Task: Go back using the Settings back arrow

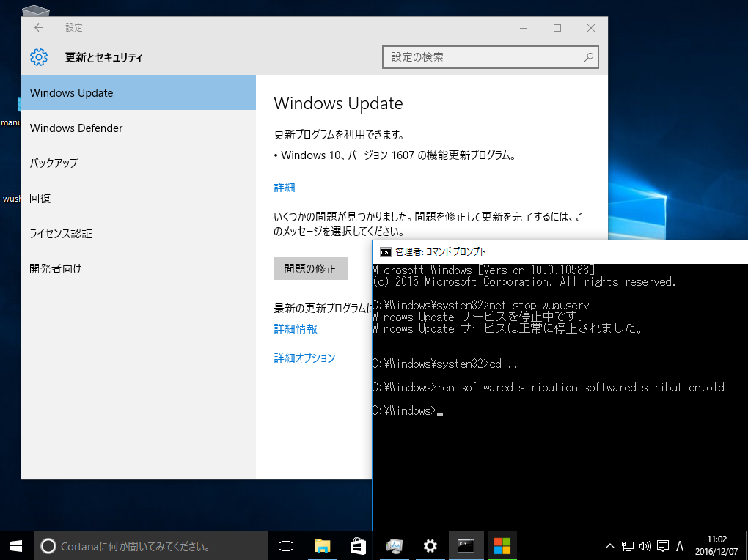Action: 39,28
